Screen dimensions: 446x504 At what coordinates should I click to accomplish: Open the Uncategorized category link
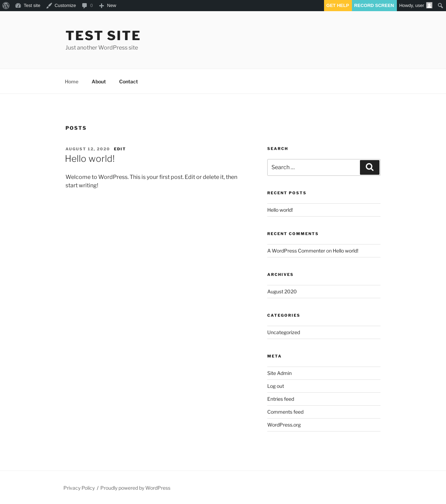click(284, 332)
